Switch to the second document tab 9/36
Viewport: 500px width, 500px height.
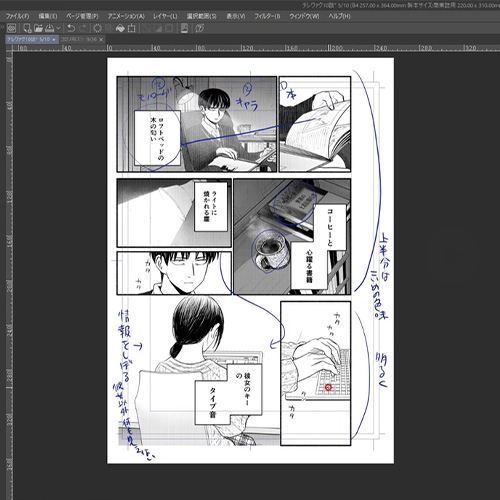[x=79, y=39]
